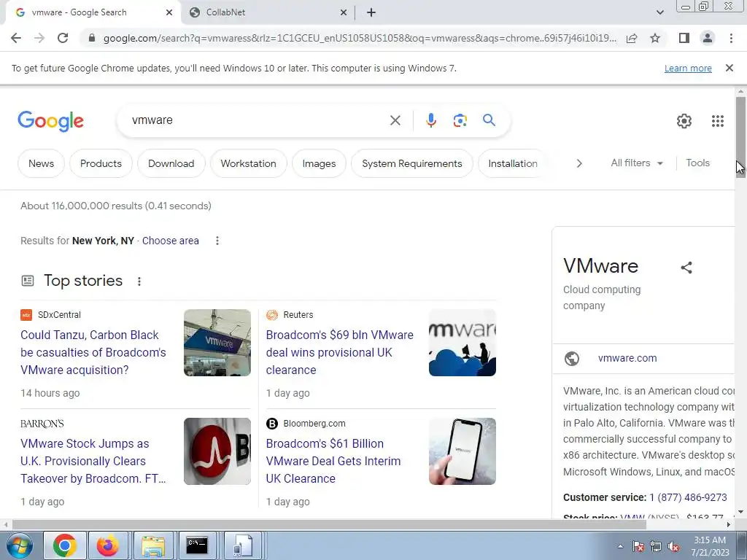This screenshot has width=747, height=560.
Task: Open the muted volume tray icon
Action: [673, 547]
